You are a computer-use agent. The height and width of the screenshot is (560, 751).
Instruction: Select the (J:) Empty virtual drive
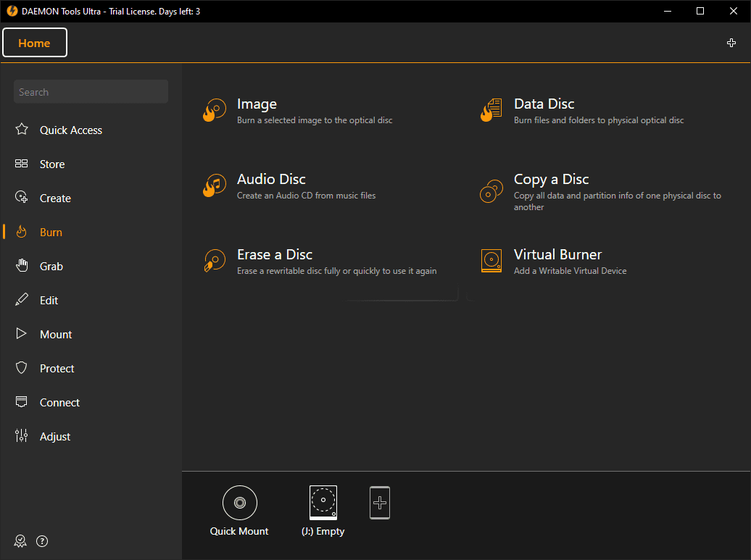[323, 503]
